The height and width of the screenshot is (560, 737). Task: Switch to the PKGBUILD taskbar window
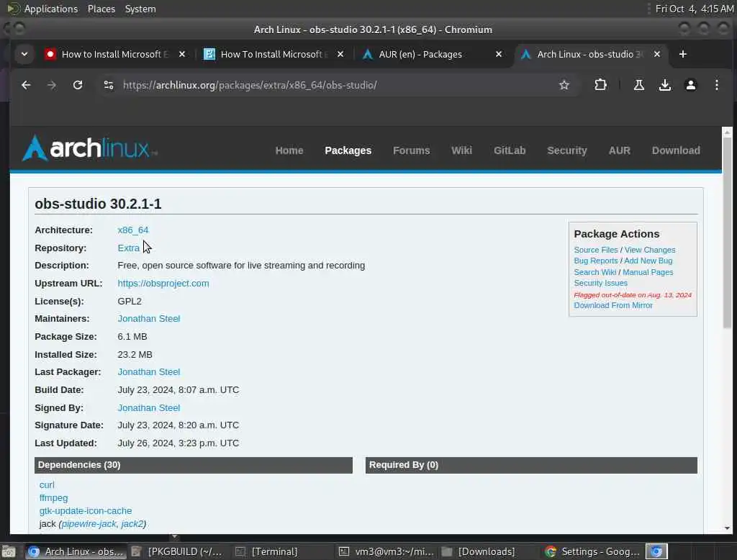[x=177, y=551]
